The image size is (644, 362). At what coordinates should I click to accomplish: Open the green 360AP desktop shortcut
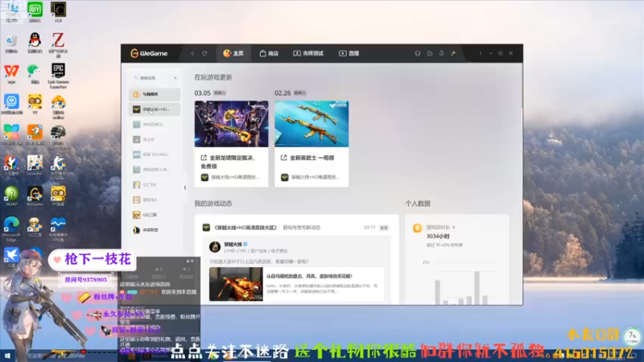click(x=11, y=196)
